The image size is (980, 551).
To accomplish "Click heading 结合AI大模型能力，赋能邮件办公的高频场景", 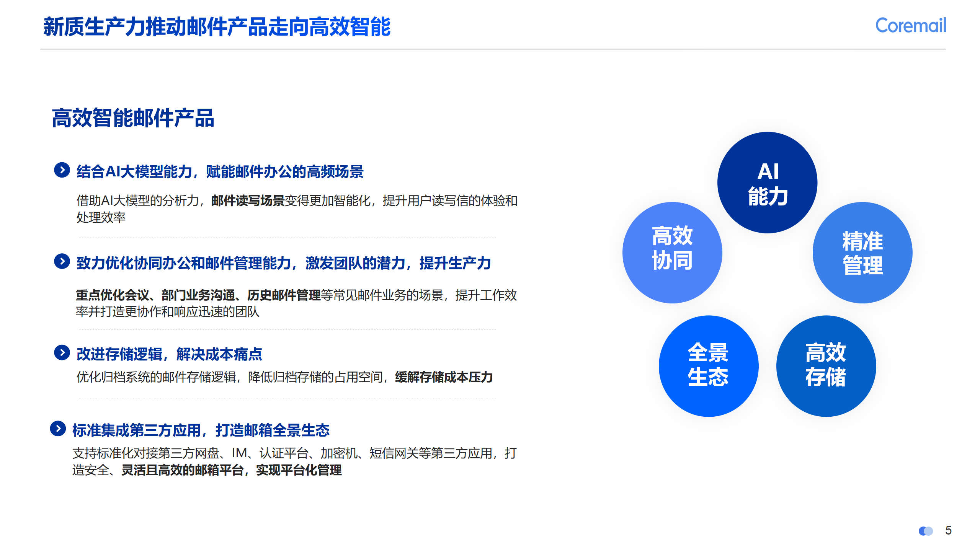I will coord(220,171).
